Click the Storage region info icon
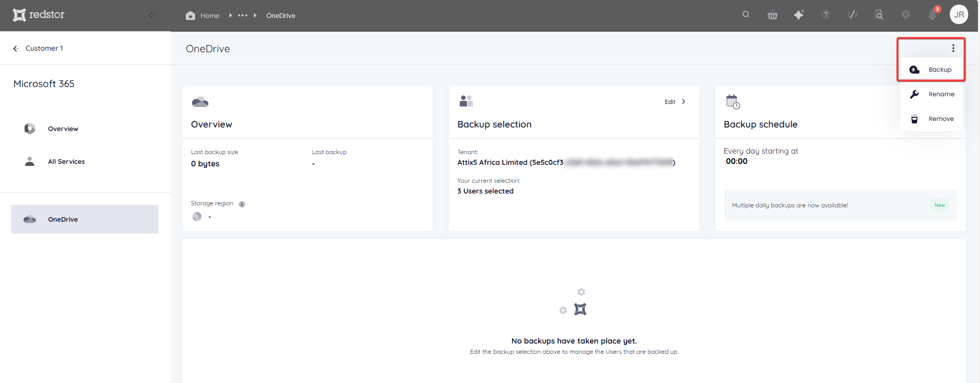980x383 pixels. [242, 204]
